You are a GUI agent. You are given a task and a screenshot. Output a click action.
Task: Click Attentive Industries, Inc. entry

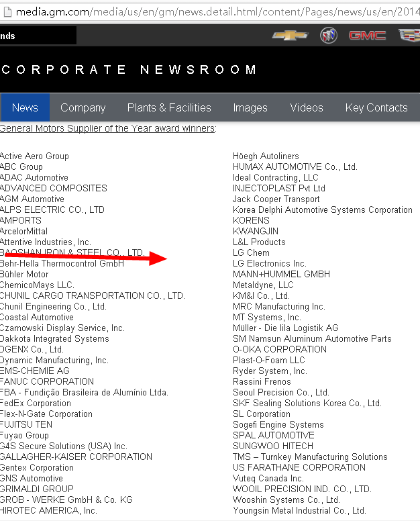point(46,242)
